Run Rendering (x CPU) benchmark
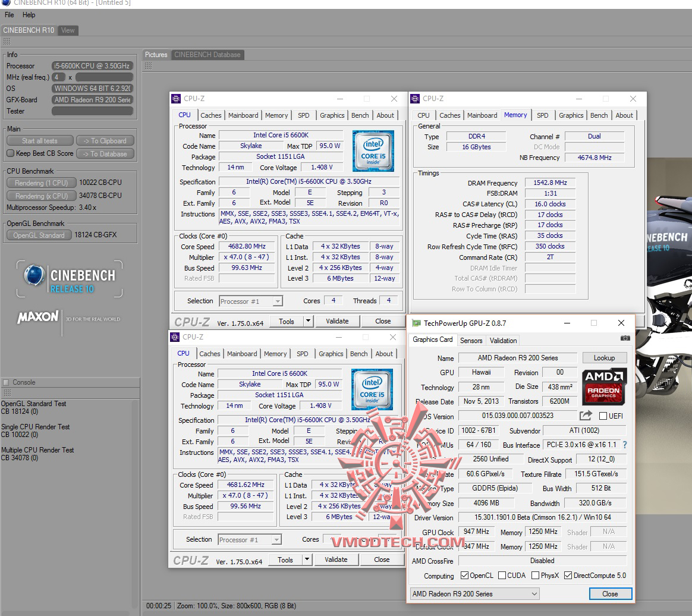The image size is (692, 616). (x=41, y=196)
